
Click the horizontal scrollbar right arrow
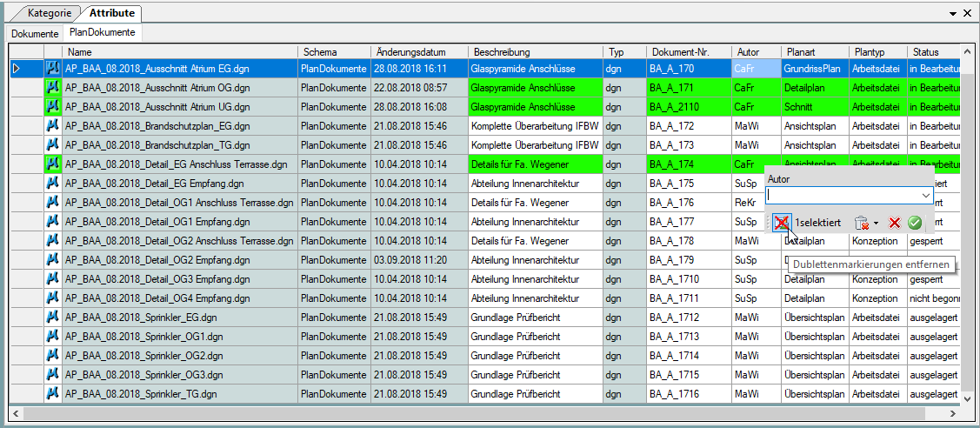click(x=953, y=413)
